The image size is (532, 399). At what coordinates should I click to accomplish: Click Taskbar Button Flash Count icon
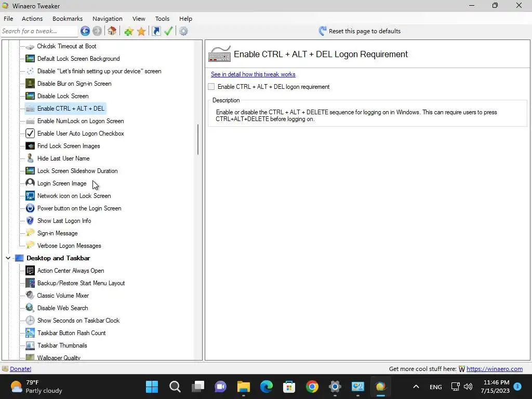tap(30, 333)
